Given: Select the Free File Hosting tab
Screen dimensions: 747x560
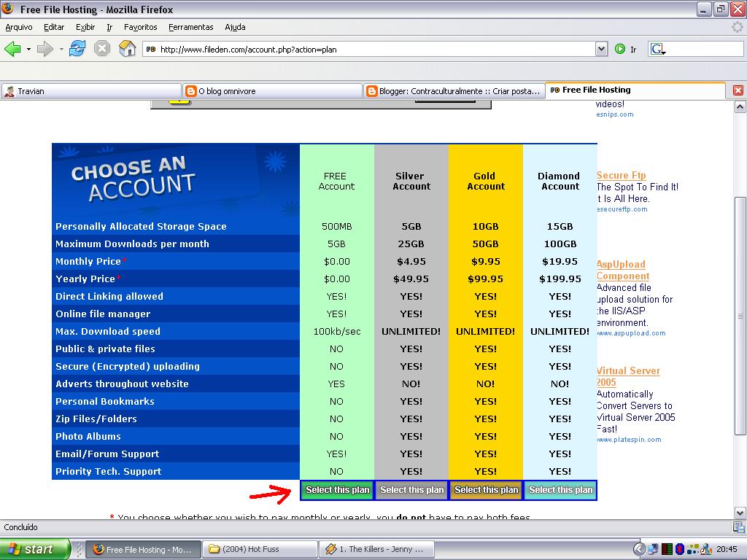Looking at the screenshot, I should click(635, 90).
